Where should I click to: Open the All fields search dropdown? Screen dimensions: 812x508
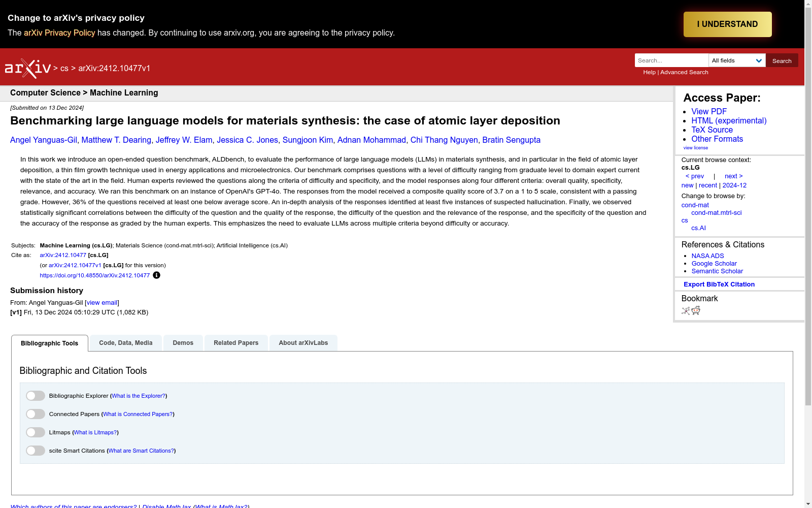click(737, 60)
